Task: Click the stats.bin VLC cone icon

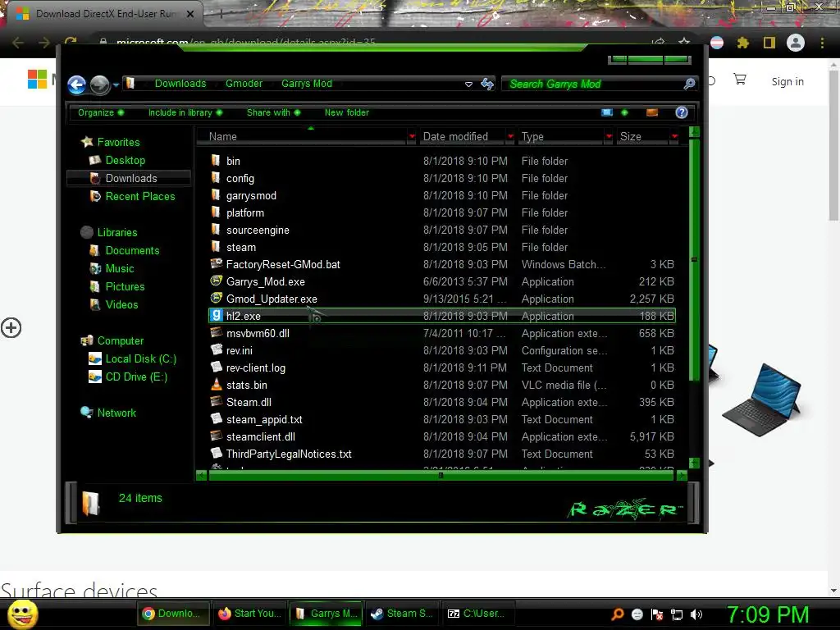Action: point(216,385)
